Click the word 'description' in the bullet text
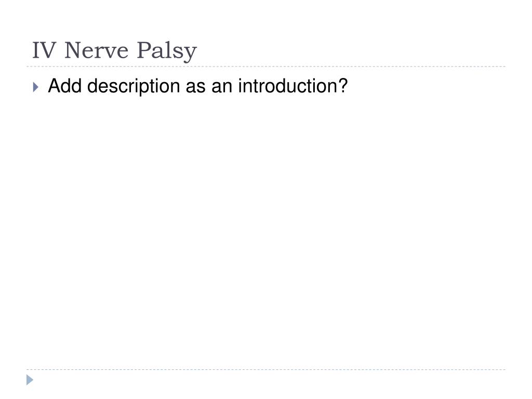 tap(134, 87)
